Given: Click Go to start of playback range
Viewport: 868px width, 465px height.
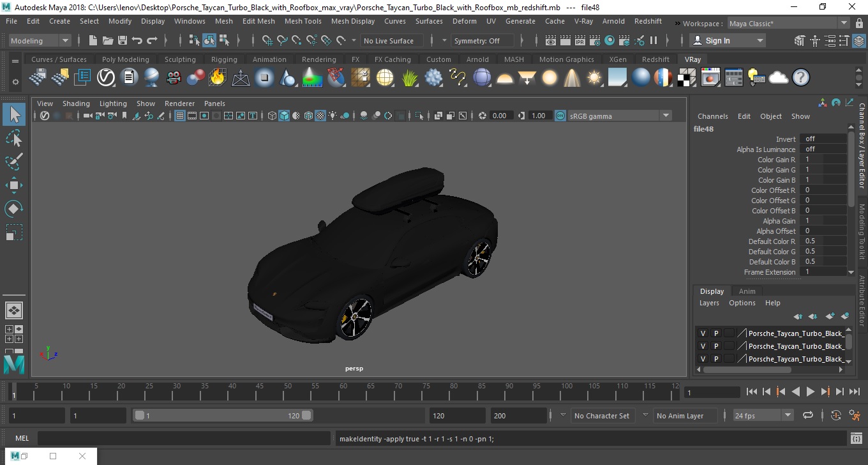Looking at the screenshot, I should (752, 392).
